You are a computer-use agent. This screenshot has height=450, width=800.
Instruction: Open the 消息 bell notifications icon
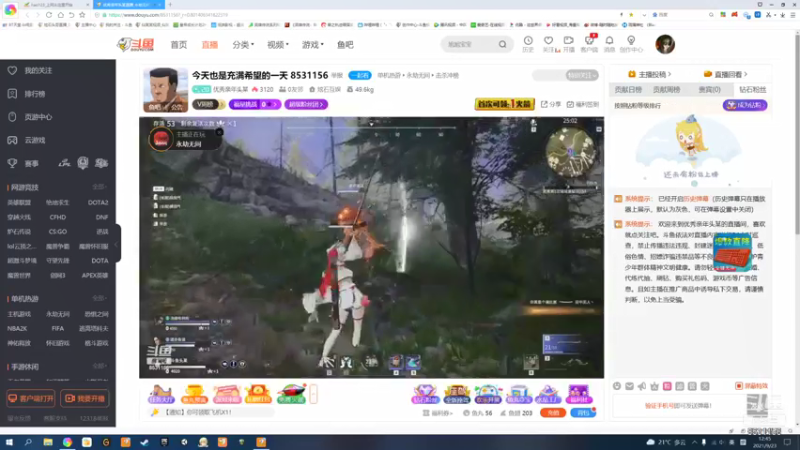609,44
